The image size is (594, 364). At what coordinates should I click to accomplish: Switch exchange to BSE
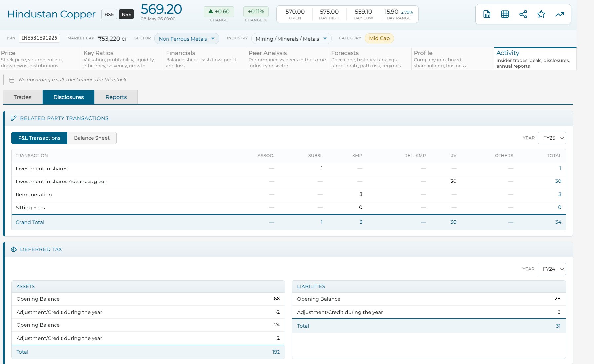coord(109,14)
